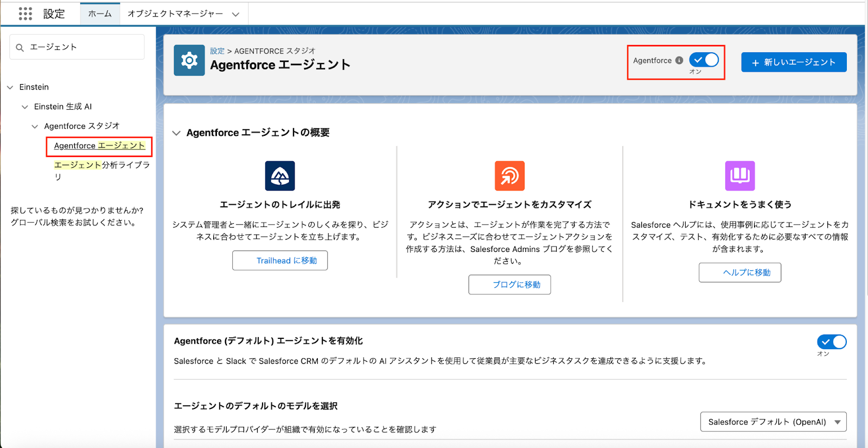Click the ブログに移動 button
The height and width of the screenshot is (448, 868).
[x=509, y=285]
